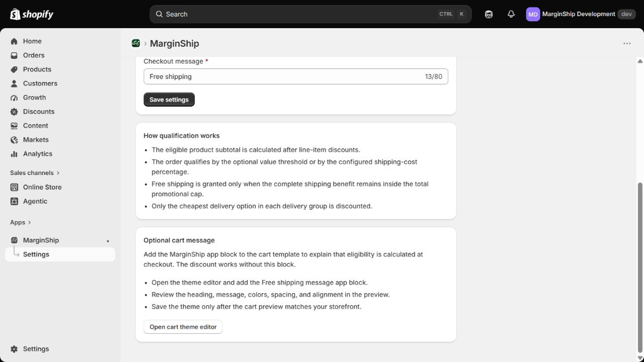
Task: Click the Discounts icon in sidebar
Action: click(14, 111)
